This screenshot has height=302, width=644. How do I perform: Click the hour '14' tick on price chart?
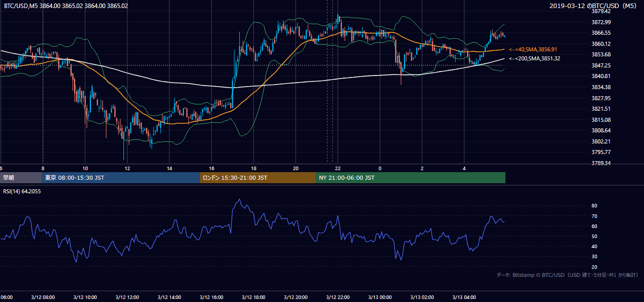click(x=169, y=168)
